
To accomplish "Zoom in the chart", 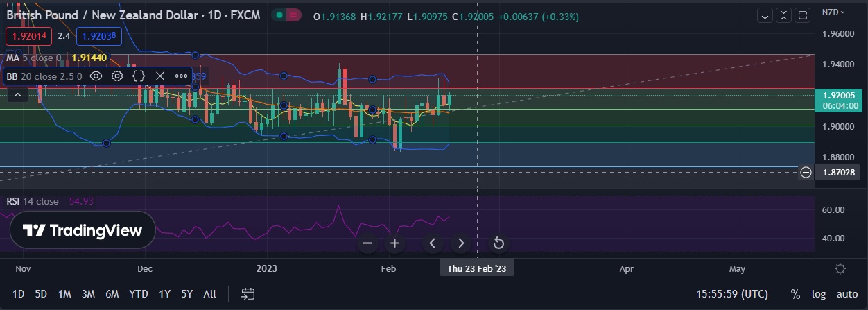I will click(394, 243).
